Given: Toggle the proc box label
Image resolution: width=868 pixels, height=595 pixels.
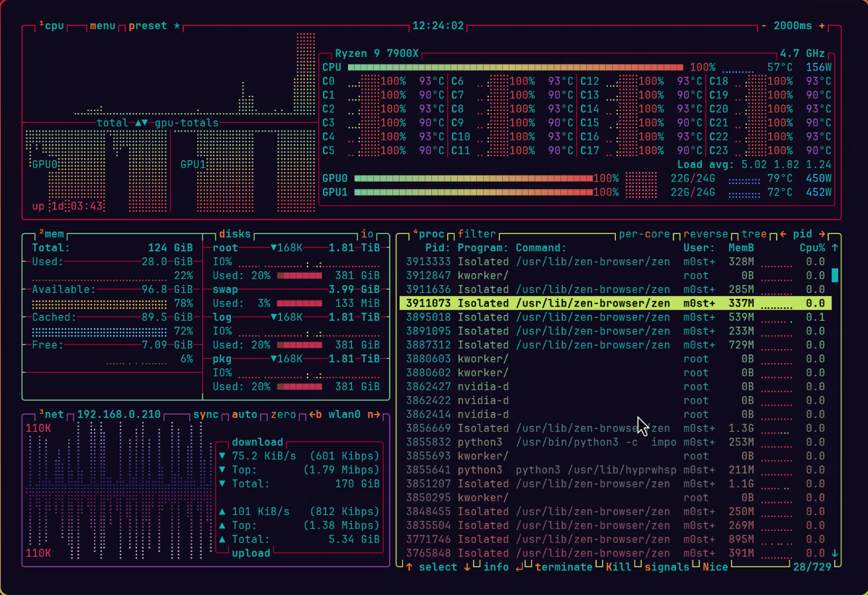Looking at the screenshot, I should [x=429, y=234].
